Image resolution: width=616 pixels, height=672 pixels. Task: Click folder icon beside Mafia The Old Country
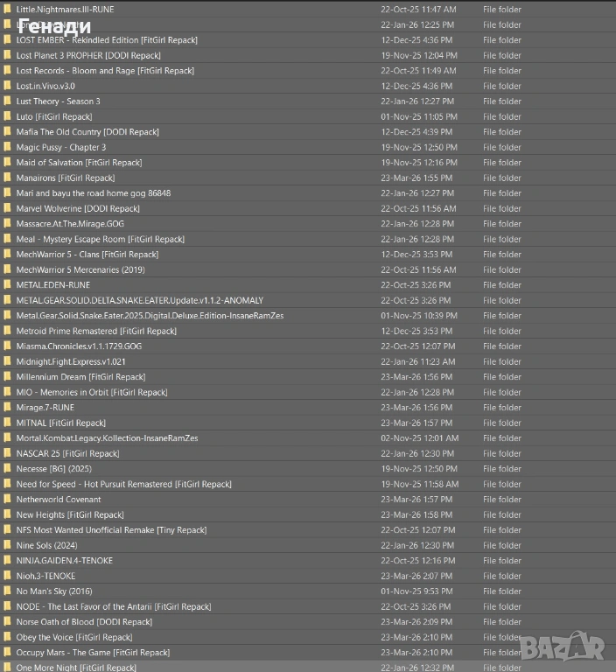pos(7,131)
